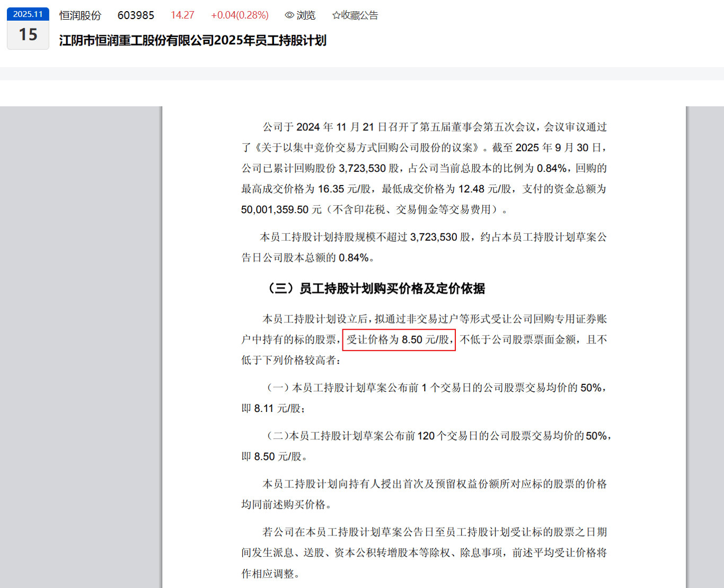Click the price change +0.04(0.28%)
This screenshot has height=588, width=724.
[x=240, y=15]
